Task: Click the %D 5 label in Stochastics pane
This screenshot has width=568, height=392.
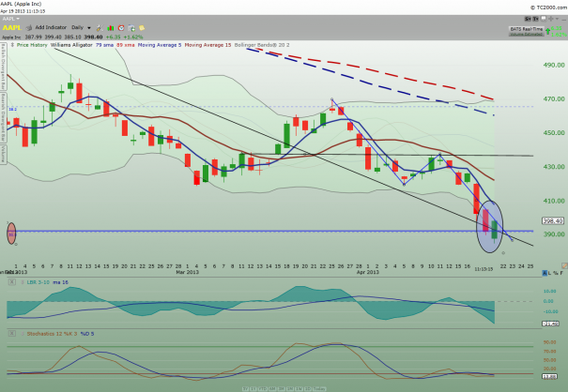Action: click(x=87, y=334)
